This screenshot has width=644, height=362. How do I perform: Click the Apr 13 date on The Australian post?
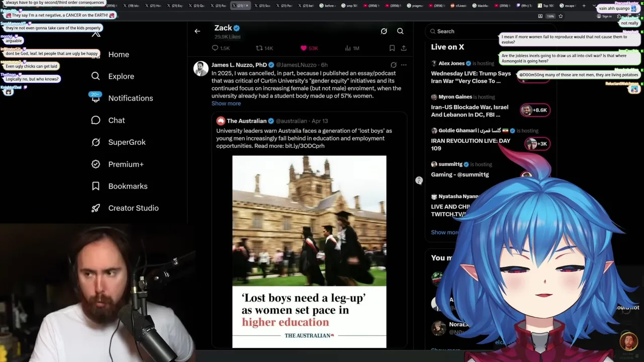point(319,121)
